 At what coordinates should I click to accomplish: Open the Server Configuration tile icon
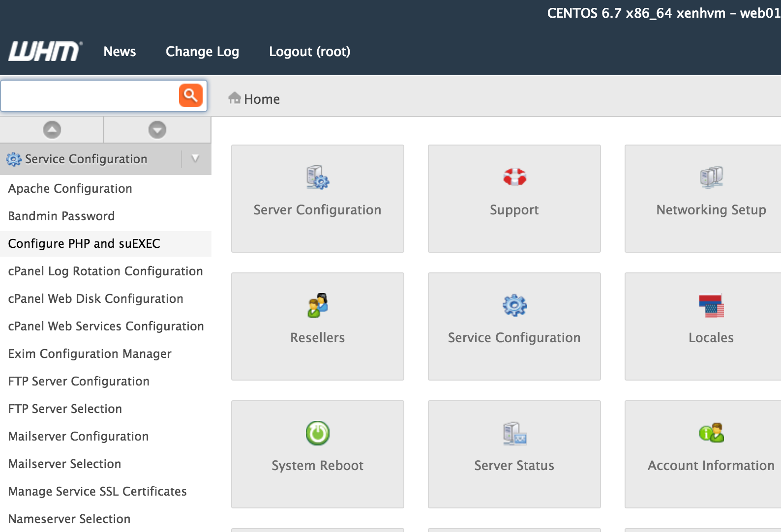click(x=318, y=177)
